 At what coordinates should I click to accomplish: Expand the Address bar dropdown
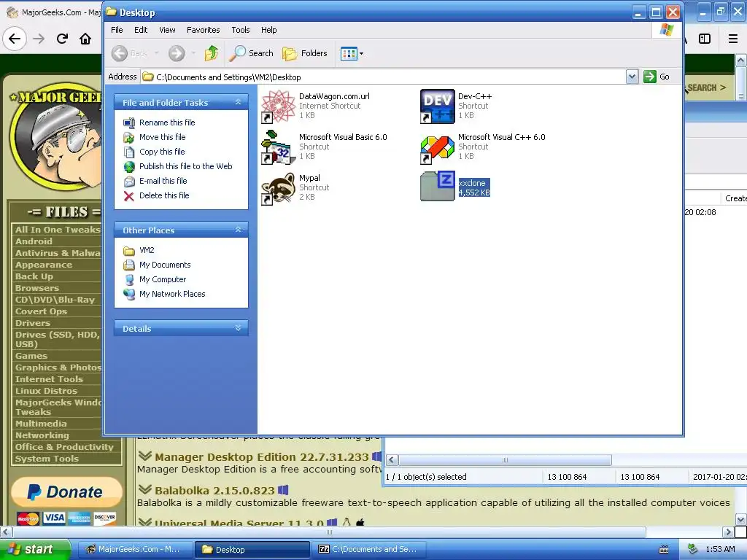tap(632, 77)
